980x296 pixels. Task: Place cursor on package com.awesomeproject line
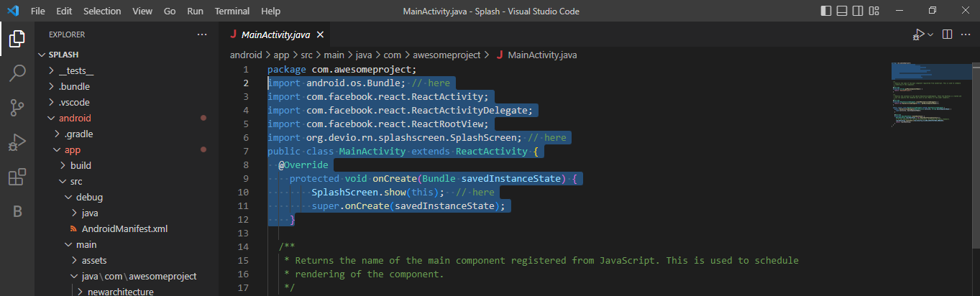(342, 69)
